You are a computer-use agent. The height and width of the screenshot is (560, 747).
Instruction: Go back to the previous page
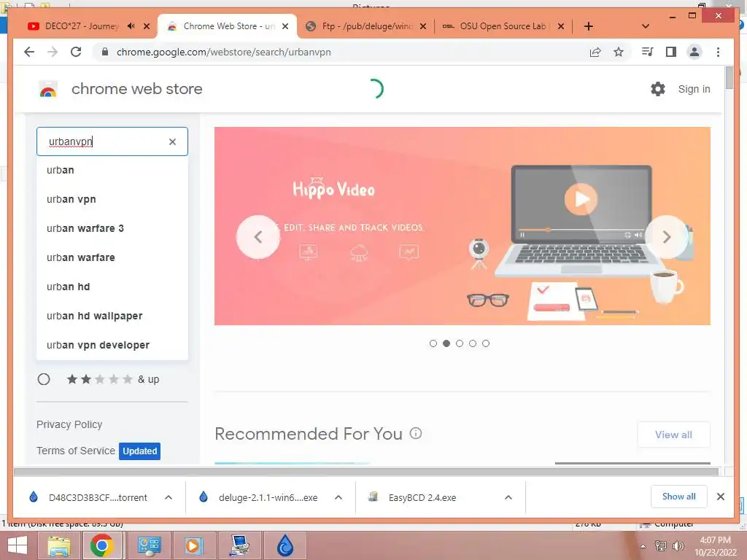(x=29, y=52)
